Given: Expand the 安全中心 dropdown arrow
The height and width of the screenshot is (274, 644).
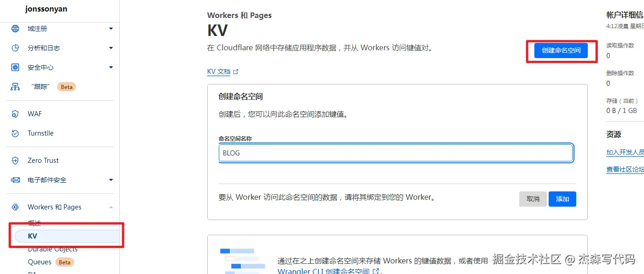Looking at the screenshot, I should 111,67.
